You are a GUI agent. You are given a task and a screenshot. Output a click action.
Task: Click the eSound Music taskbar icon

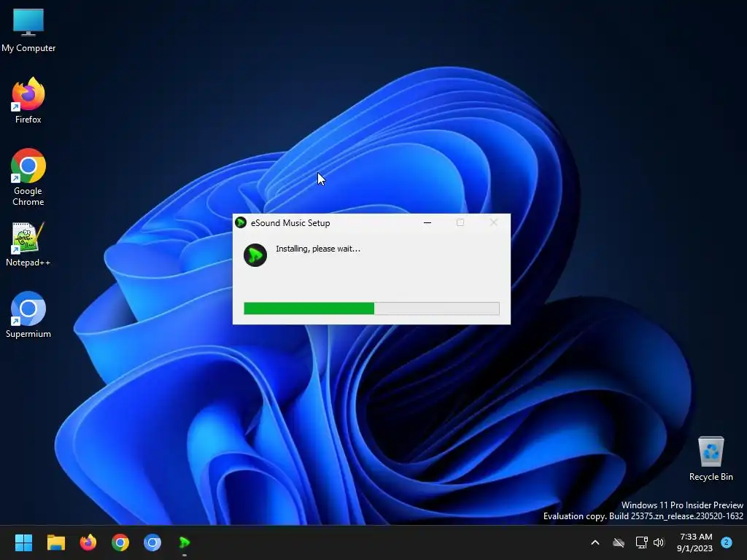tap(185, 542)
